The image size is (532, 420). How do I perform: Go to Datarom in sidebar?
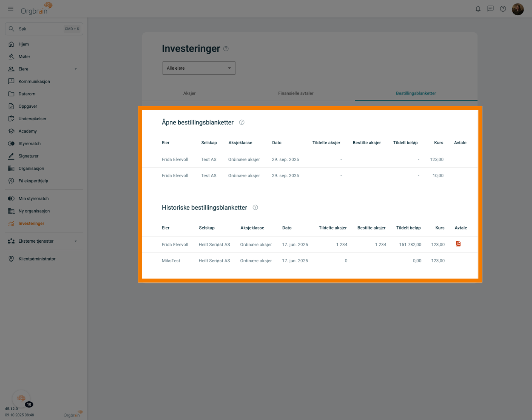click(27, 94)
